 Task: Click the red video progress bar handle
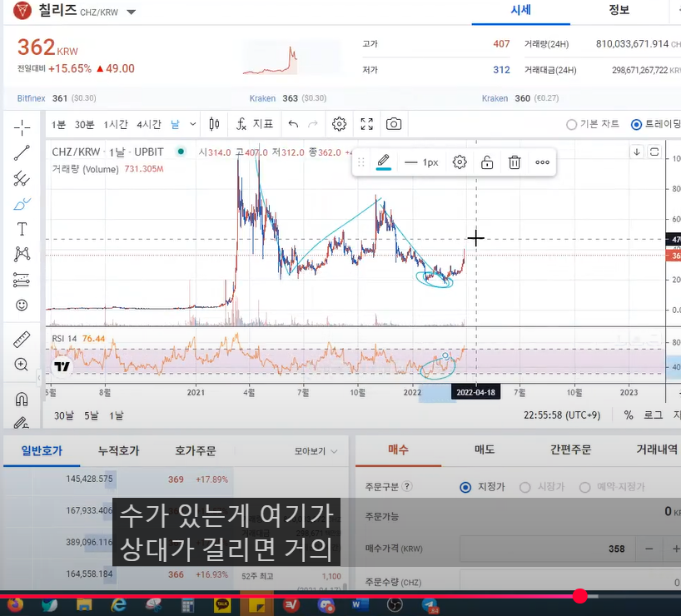(579, 596)
